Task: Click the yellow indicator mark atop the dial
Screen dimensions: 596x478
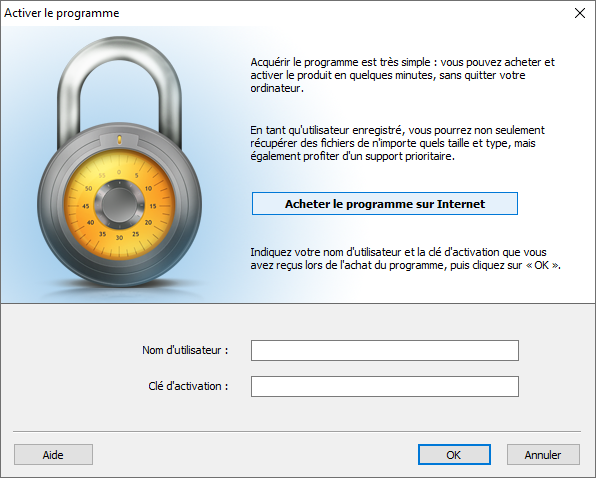Action: [119, 140]
